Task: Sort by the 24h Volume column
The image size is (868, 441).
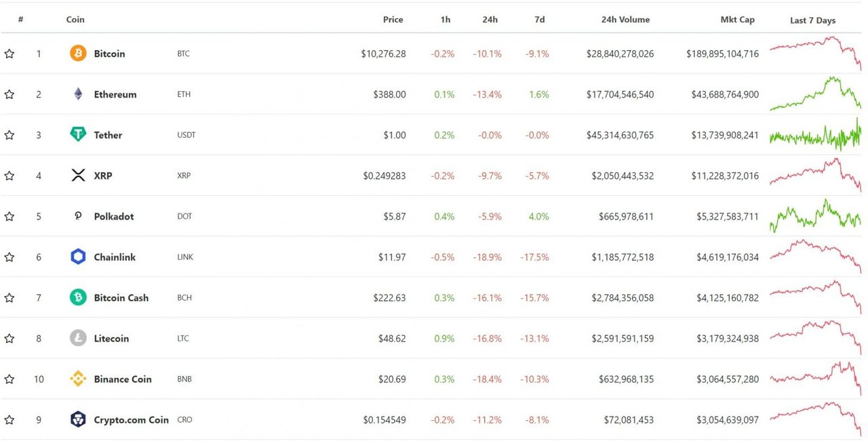Action: pos(625,20)
